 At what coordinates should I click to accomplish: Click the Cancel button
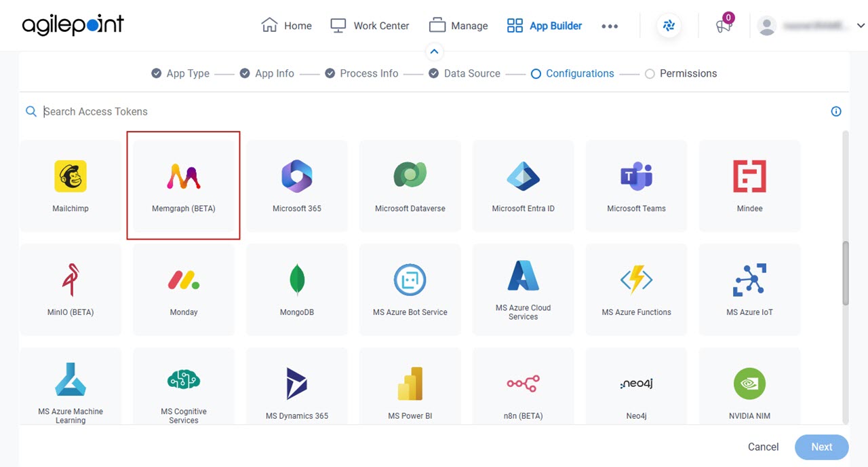coord(763,447)
